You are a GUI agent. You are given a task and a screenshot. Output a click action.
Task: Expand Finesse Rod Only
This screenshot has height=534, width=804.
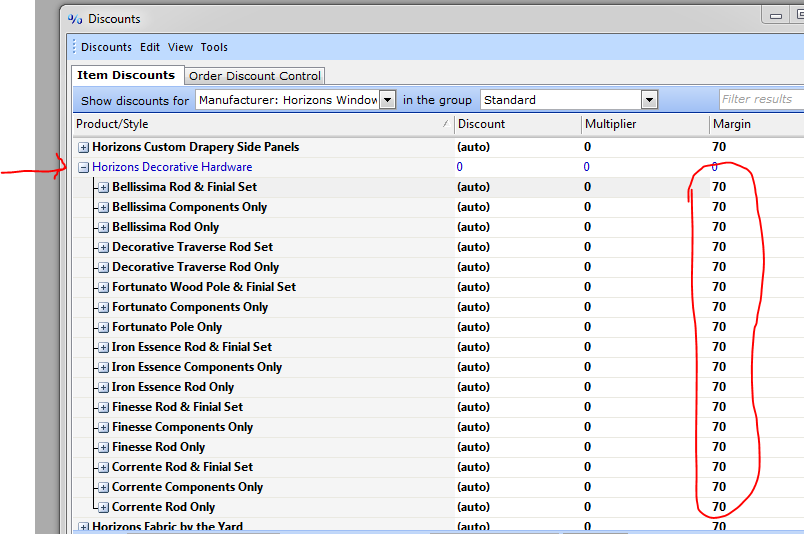104,448
